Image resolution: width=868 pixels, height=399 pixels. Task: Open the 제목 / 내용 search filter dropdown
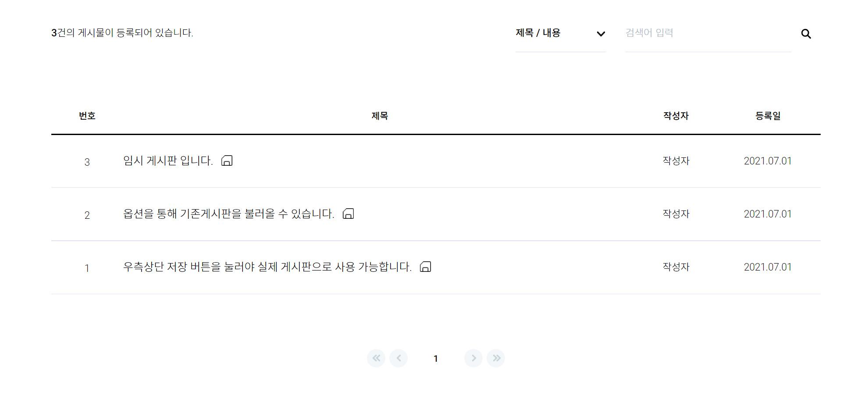tap(561, 33)
